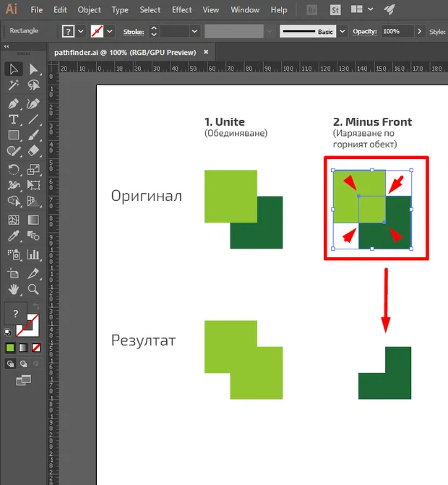Select the Symbol Sprayer tool
Screen dimensions: 448x485
14,254
